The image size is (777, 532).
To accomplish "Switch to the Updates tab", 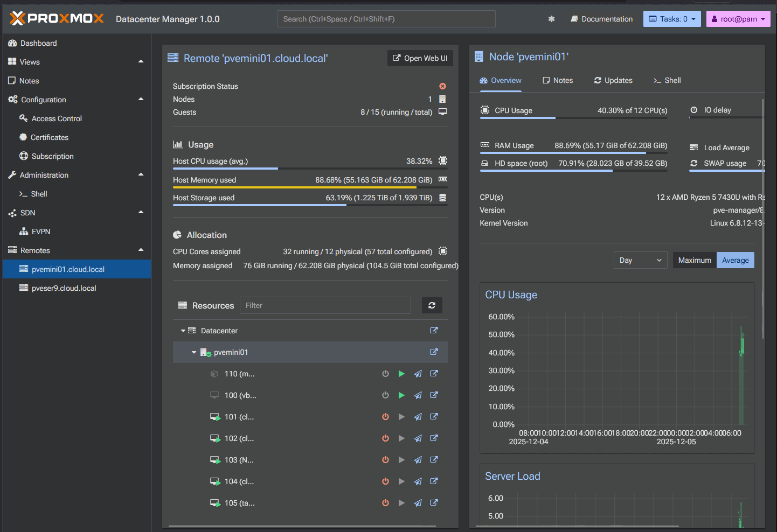I will coord(613,80).
